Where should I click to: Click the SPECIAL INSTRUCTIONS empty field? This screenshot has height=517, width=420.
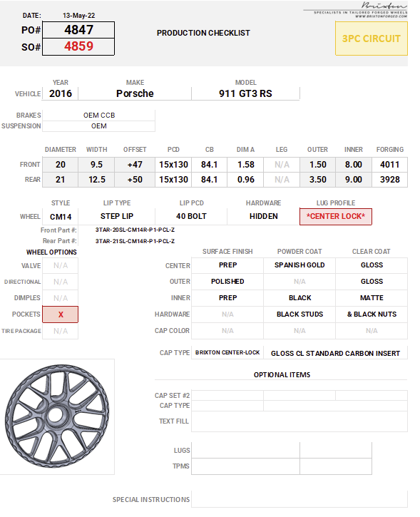point(299,499)
